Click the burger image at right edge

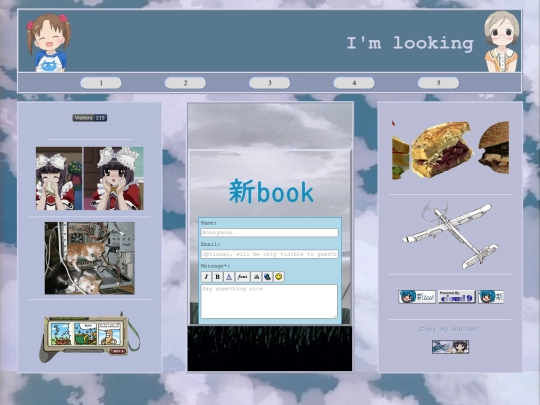tap(494, 147)
